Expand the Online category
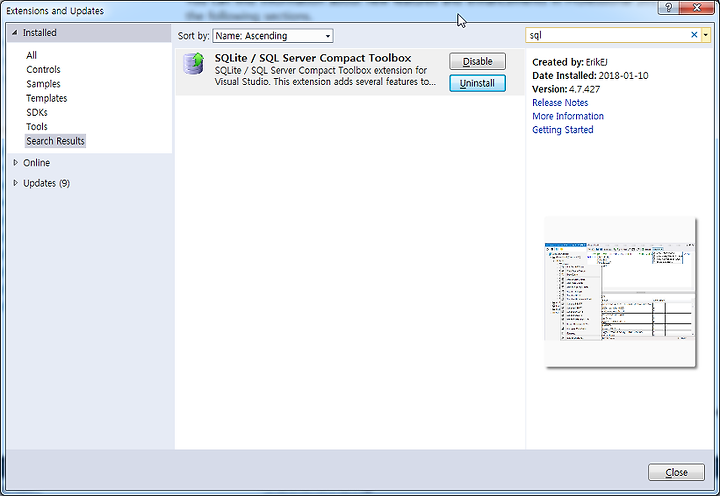Viewport: 720px width, 496px height. [x=15, y=163]
